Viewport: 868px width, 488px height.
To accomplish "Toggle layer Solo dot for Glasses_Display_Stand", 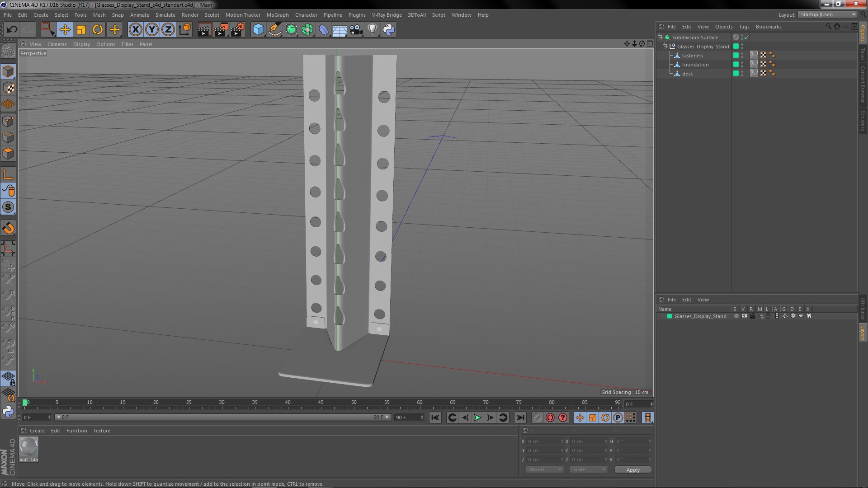I will click(x=736, y=316).
